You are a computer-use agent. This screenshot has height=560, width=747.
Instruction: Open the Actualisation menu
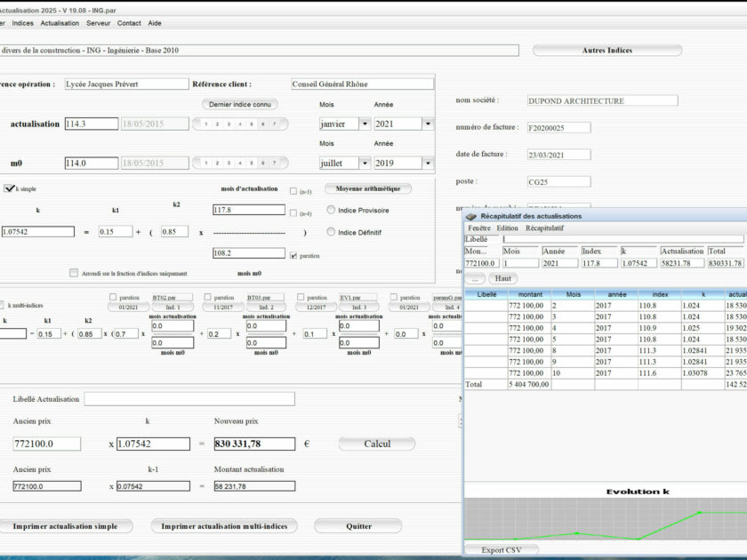(x=60, y=23)
